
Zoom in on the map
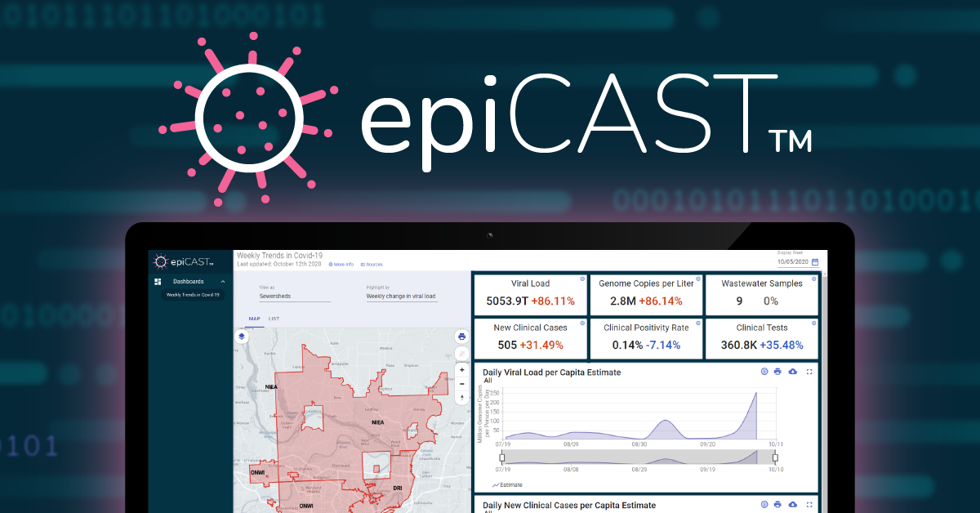462,370
